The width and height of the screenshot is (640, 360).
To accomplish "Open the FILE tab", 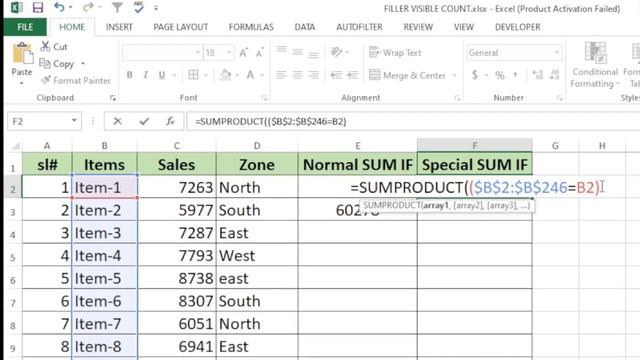I will 25,27.
